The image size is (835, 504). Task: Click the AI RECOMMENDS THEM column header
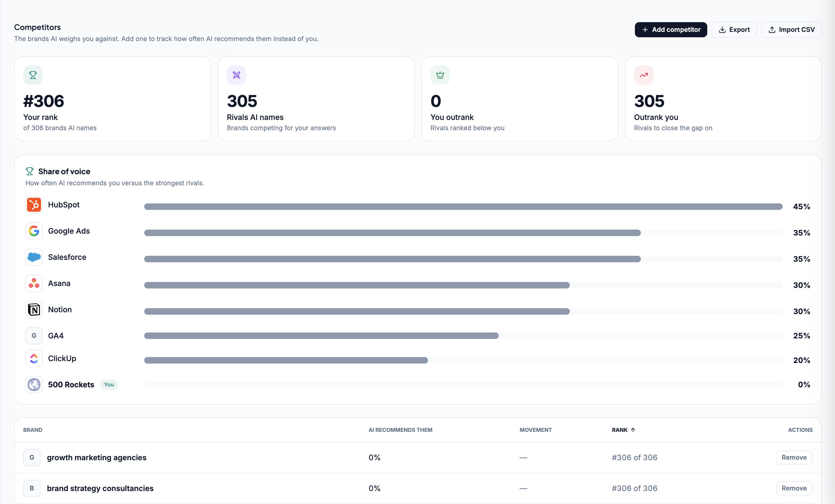[x=400, y=430]
